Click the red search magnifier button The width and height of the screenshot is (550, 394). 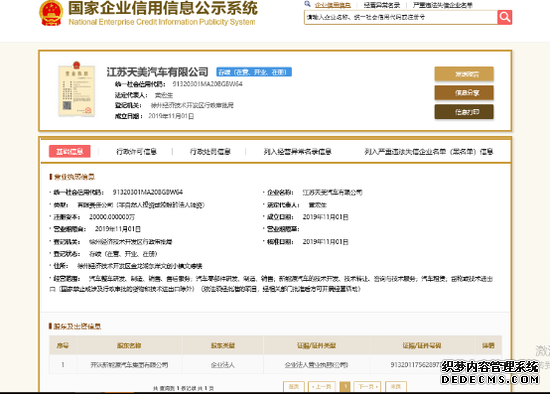(504, 17)
